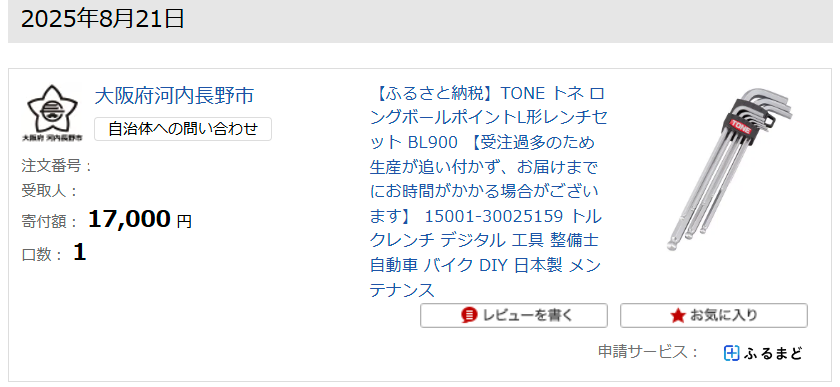Open the 大阪府河内長野市 municipality link
The height and width of the screenshot is (387, 840).
(x=174, y=96)
